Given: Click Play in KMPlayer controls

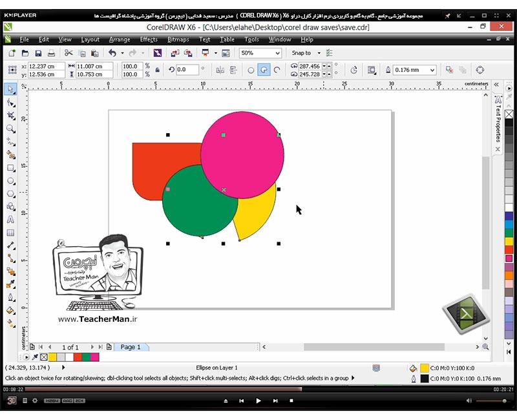Looking at the screenshot, I should [x=258, y=401].
